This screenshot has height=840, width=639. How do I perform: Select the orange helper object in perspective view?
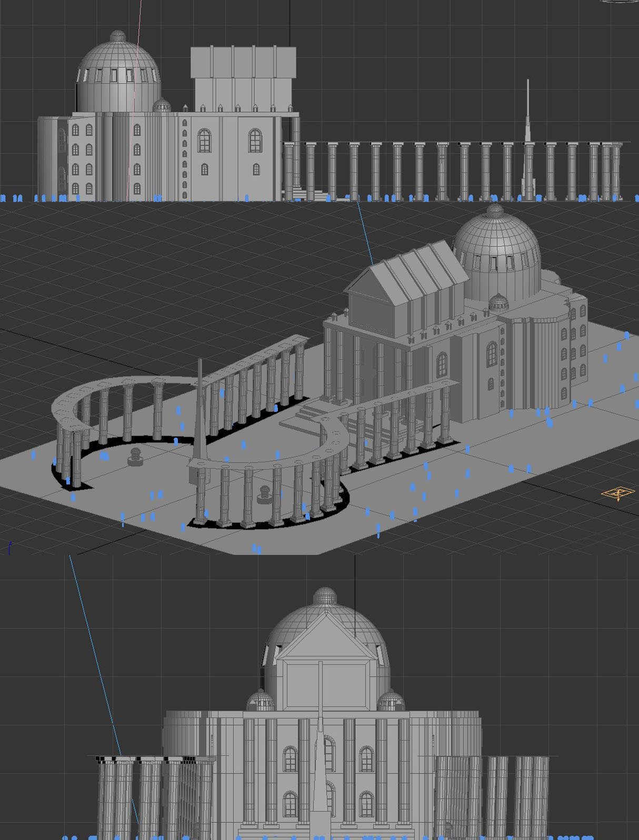618,493
